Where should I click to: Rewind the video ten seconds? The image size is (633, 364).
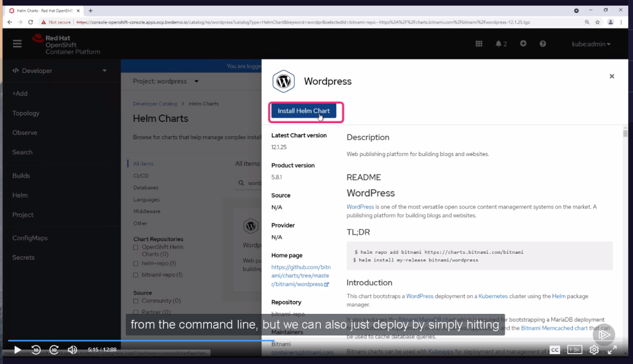[x=36, y=350]
